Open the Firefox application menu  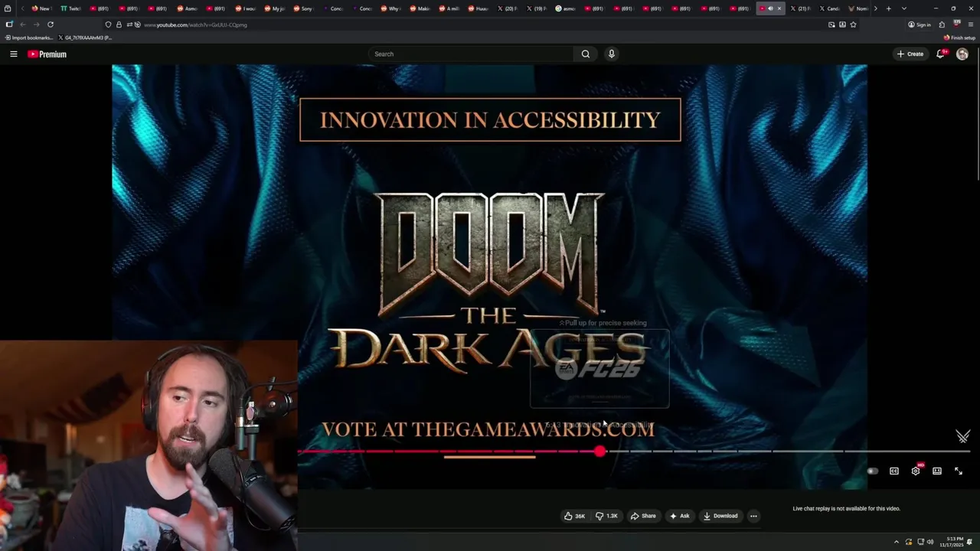coord(970,24)
